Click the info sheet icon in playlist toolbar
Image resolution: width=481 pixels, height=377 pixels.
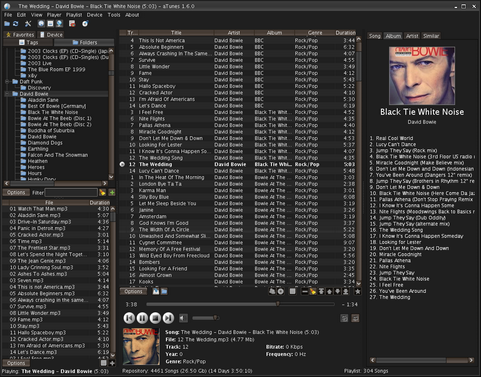coord(292,292)
